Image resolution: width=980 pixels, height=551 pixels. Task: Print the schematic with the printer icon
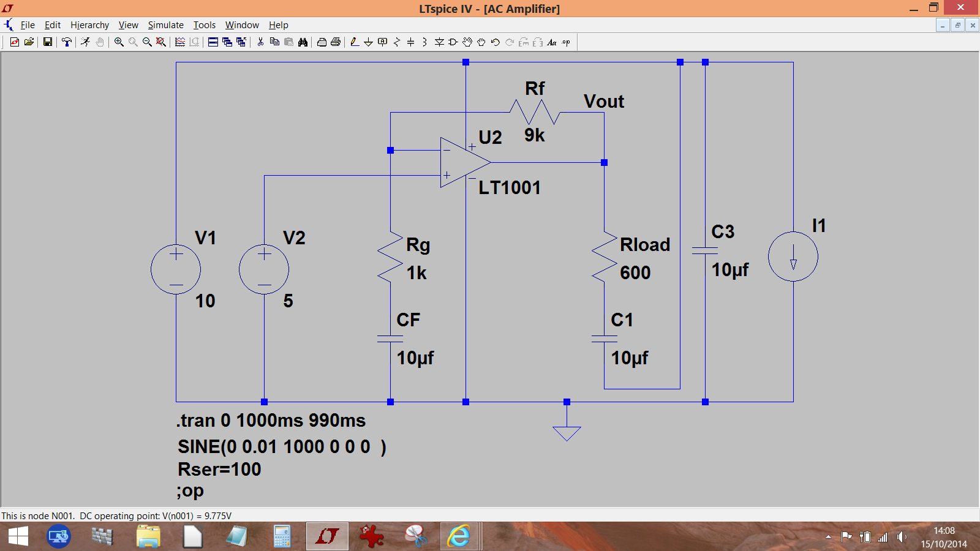(x=336, y=42)
